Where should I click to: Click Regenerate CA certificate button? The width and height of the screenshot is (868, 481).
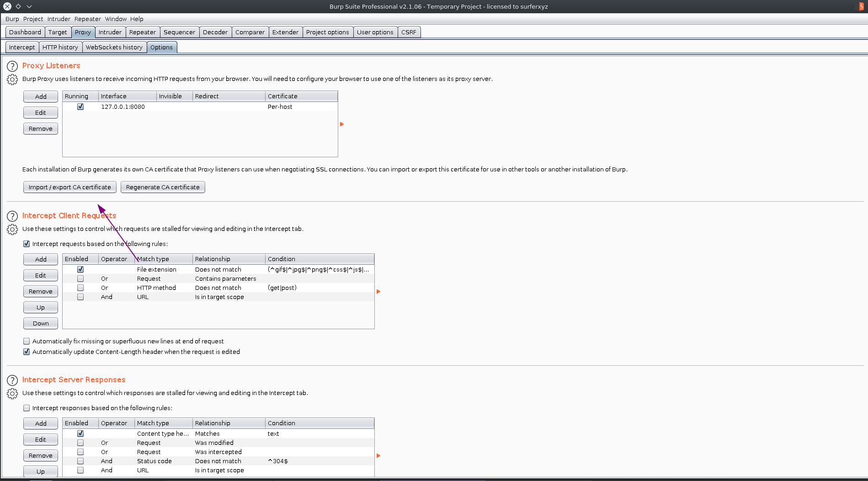[163, 187]
